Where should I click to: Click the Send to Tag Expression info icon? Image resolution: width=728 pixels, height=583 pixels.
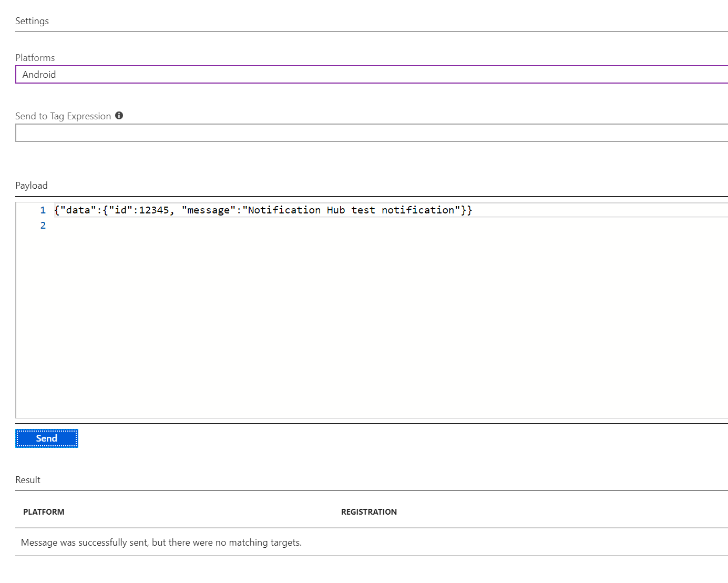pyautogui.click(x=119, y=116)
